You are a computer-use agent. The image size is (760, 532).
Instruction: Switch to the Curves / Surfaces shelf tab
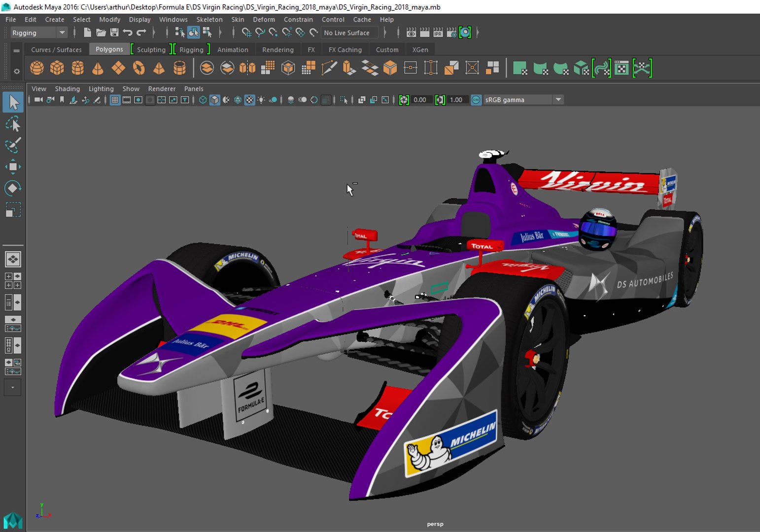(56, 49)
